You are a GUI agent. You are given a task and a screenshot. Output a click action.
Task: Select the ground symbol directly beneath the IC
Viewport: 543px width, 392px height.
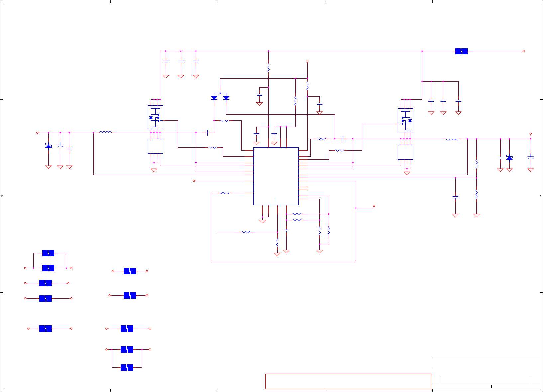pyautogui.click(x=262, y=221)
